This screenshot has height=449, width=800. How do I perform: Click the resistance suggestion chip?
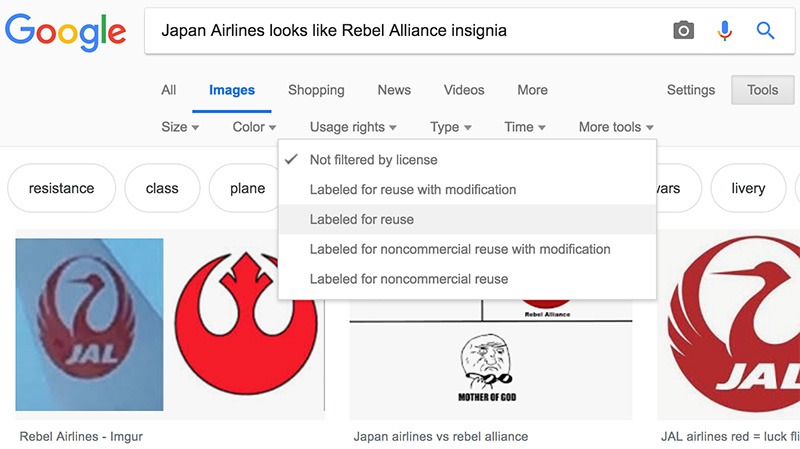[x=61, y=188]
